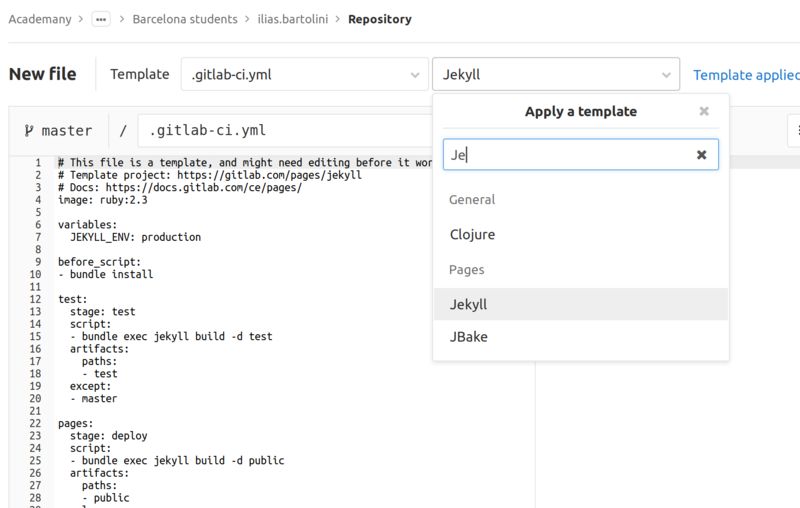
Task: Select Jekyll under the Pages group
Action: click(469, 304)
